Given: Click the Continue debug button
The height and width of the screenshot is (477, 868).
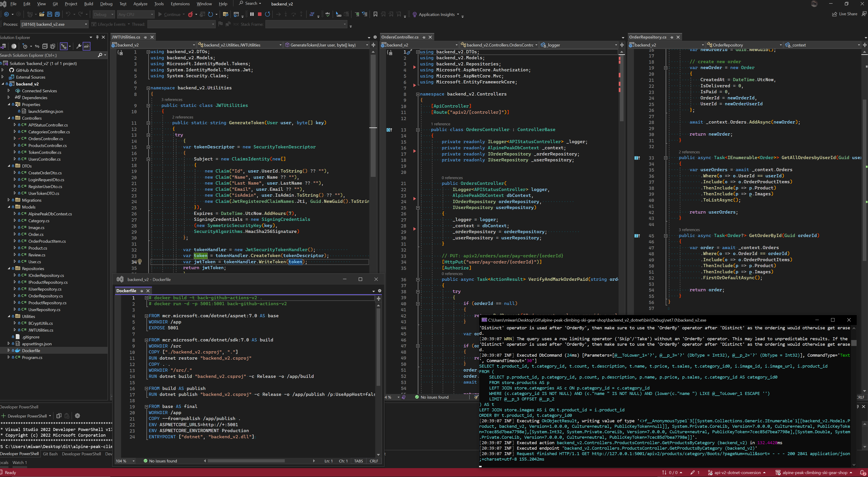Looking at the screenshot, I should coord(169,15).
